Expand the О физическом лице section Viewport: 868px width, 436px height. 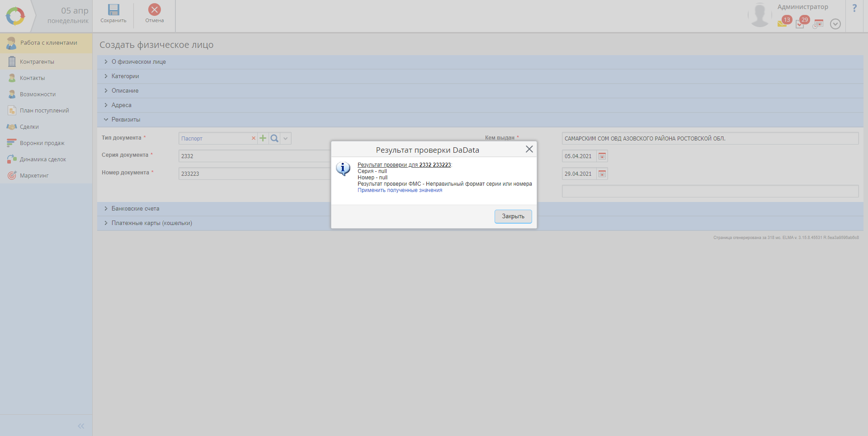click(x=138, y=62)
